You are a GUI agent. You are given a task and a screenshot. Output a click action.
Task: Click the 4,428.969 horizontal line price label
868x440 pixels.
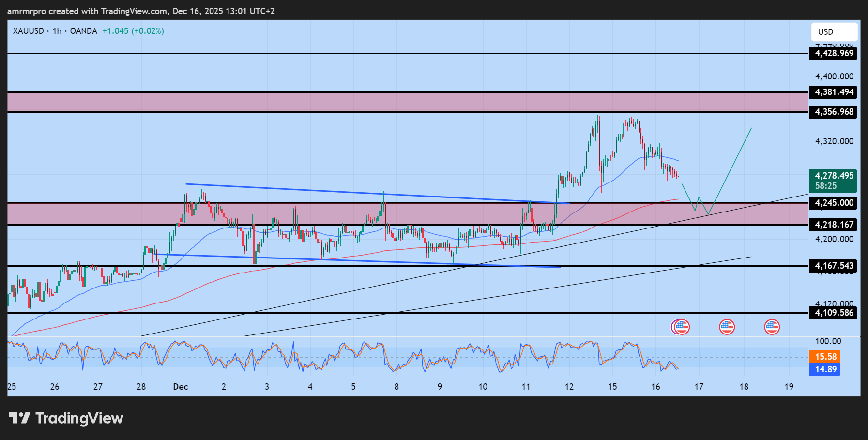pos(833,53)
